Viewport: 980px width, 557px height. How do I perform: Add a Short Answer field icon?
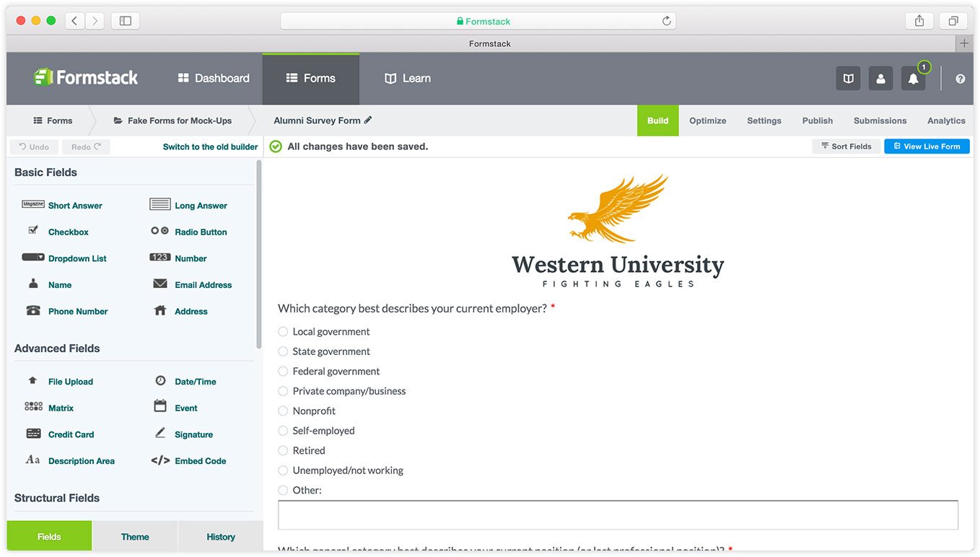coord(33,204)
